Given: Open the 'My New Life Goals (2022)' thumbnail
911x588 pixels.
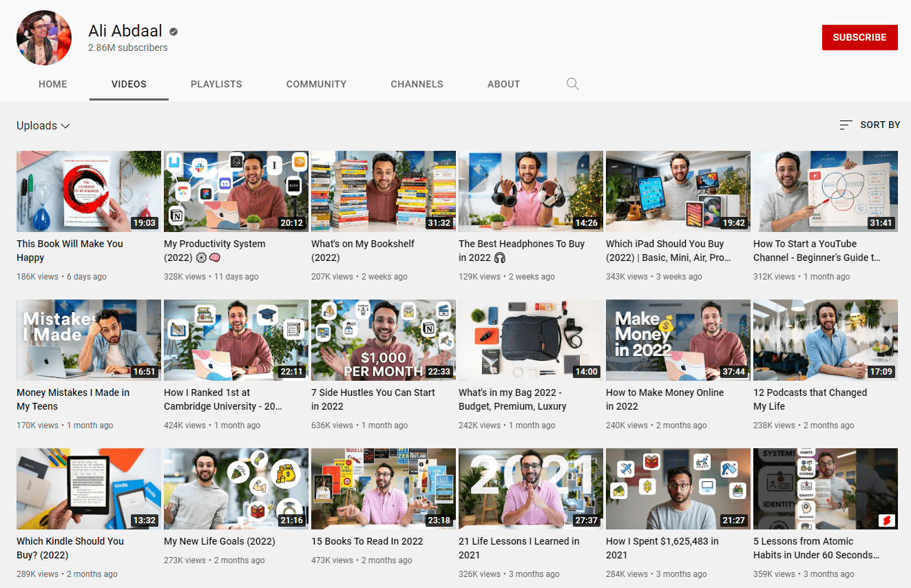Looking at the screenshot, I should (236, 489).
